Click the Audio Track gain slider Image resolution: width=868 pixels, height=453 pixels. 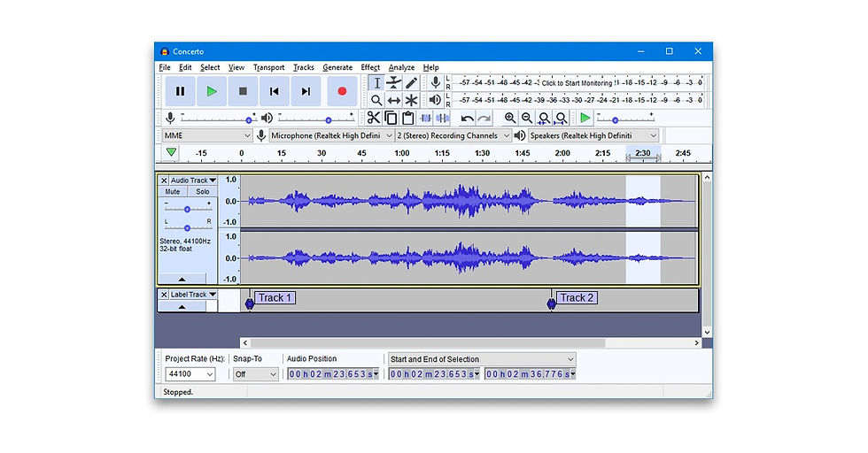(187, 209)
